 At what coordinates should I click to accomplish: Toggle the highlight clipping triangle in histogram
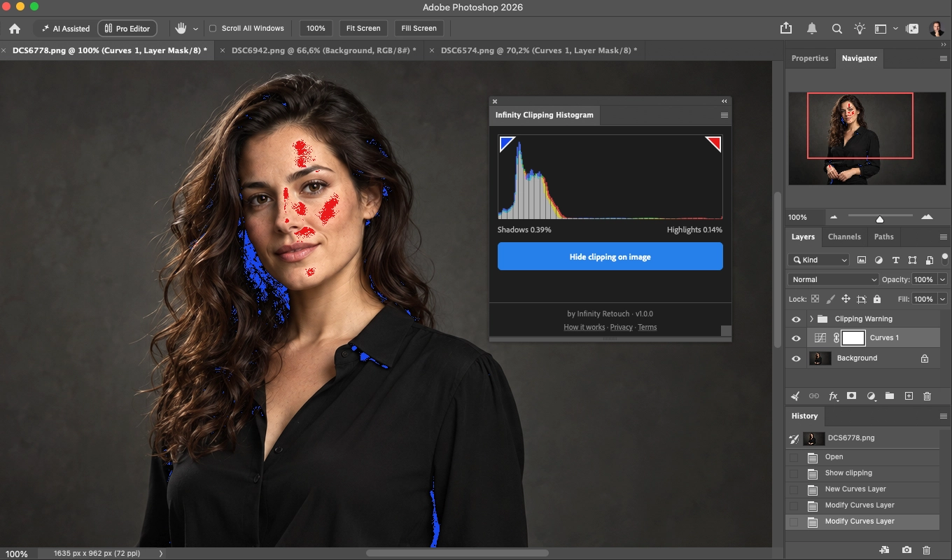[713, 143]
